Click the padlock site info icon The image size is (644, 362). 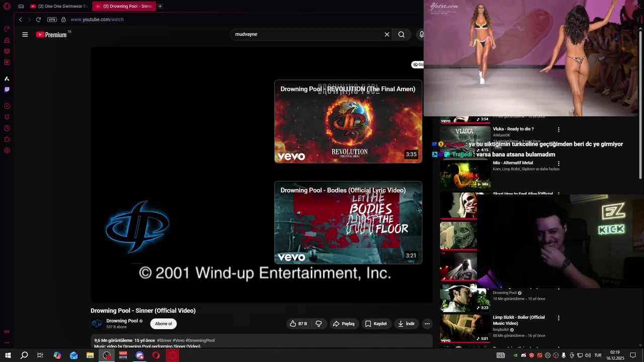point(63,20)
